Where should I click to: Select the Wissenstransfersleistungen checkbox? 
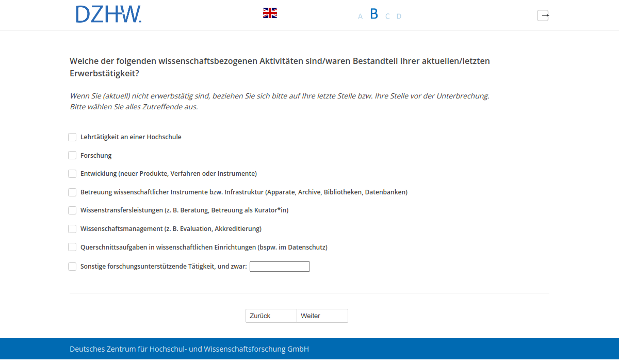pyautogui.click(x=72, y=210)
